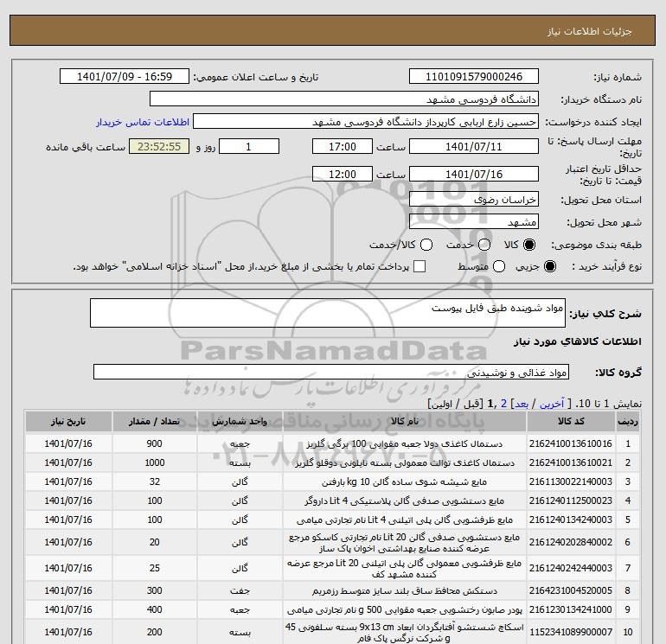Open the اطلاعات تماس خریدار link
This screenshot has width=666, height=644.
pyautogui.click(x=143, y=122)
